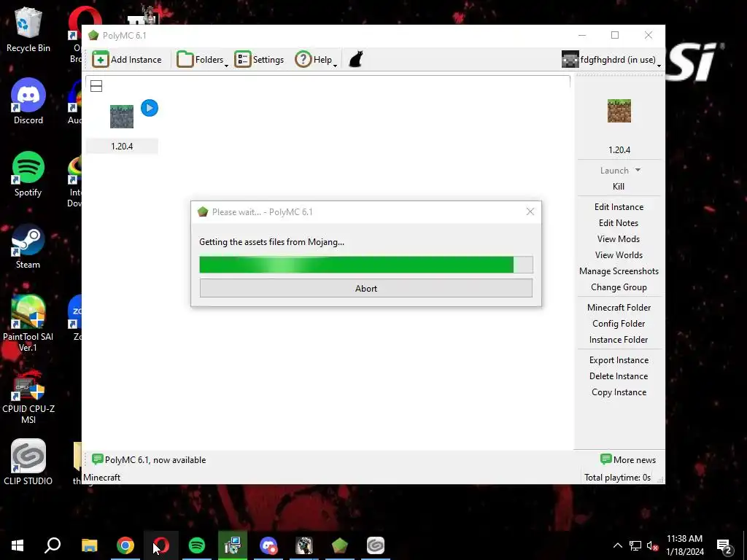Open Google Chrome from the taskbar

[125, 545]
